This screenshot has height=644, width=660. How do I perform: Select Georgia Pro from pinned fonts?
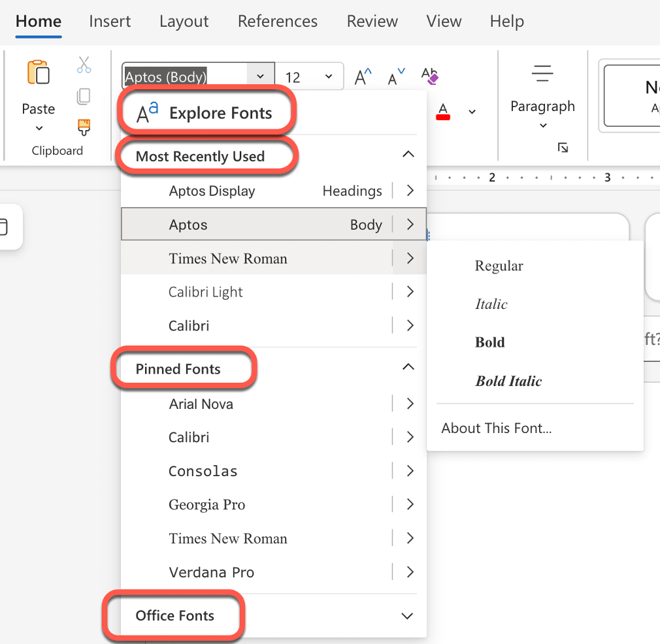click(207, 505)
